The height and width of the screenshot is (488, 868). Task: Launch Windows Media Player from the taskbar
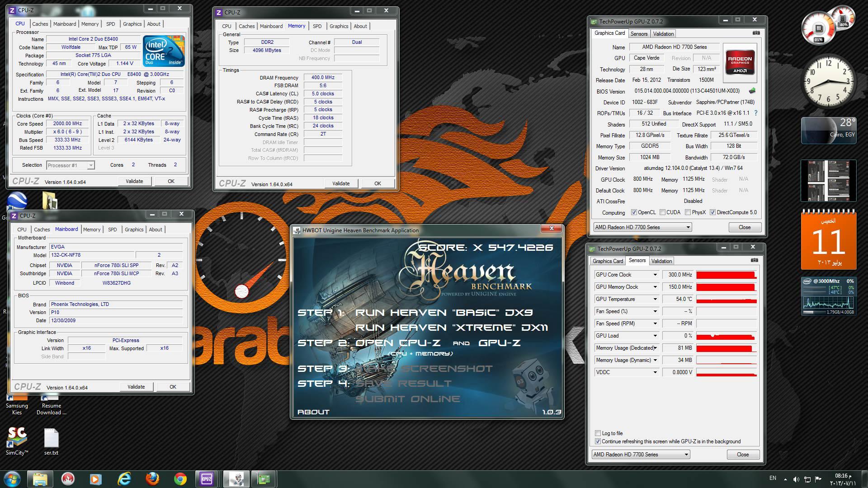(x=96, y=479)
